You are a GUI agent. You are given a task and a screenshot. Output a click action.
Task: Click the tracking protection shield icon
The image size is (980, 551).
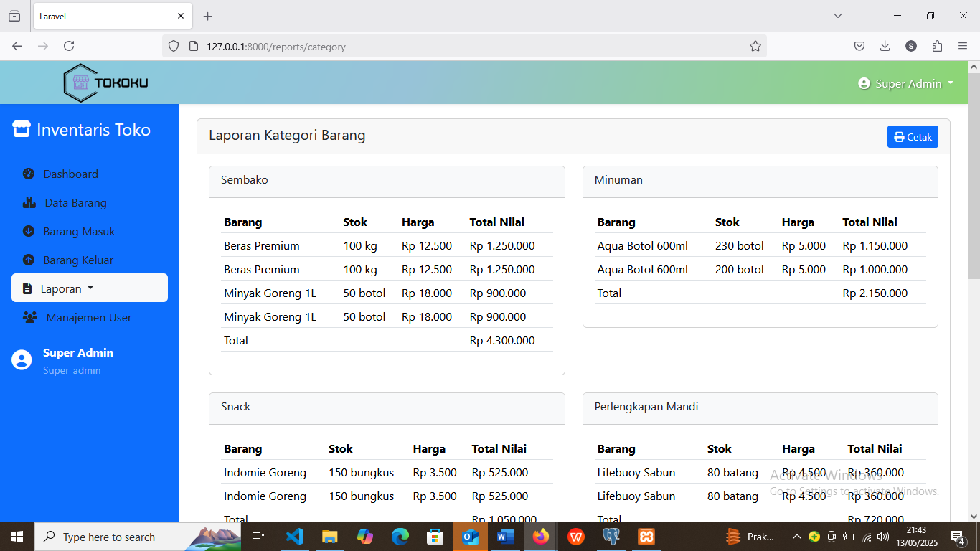[x=173, y=46]
